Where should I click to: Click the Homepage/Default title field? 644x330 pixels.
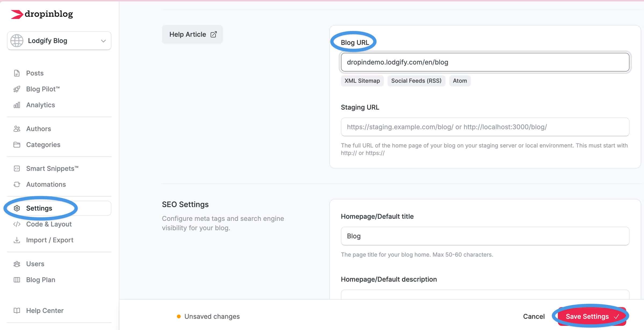[485, 236]
